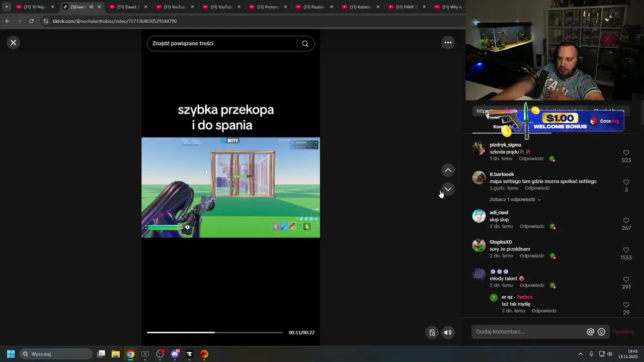Focus the 'Dodaj komentarz...' comment field

click(x=528, y=332)
